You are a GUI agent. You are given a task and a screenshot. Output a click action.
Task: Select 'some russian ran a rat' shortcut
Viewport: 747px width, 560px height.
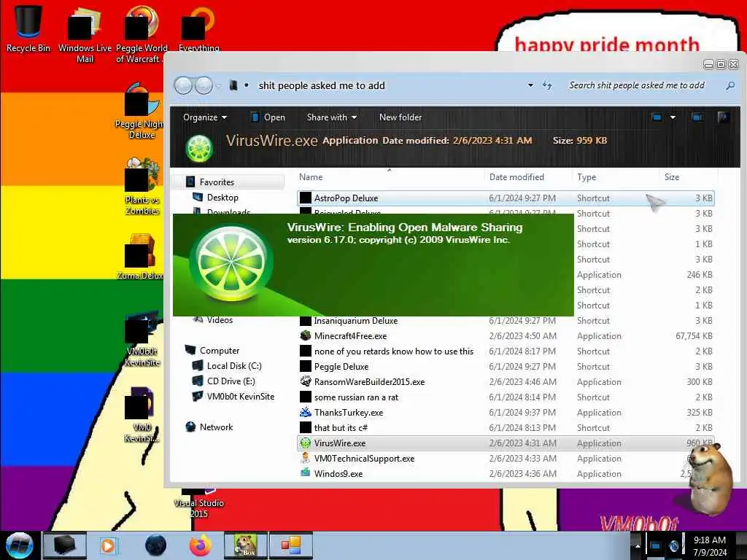click(506, 397)
